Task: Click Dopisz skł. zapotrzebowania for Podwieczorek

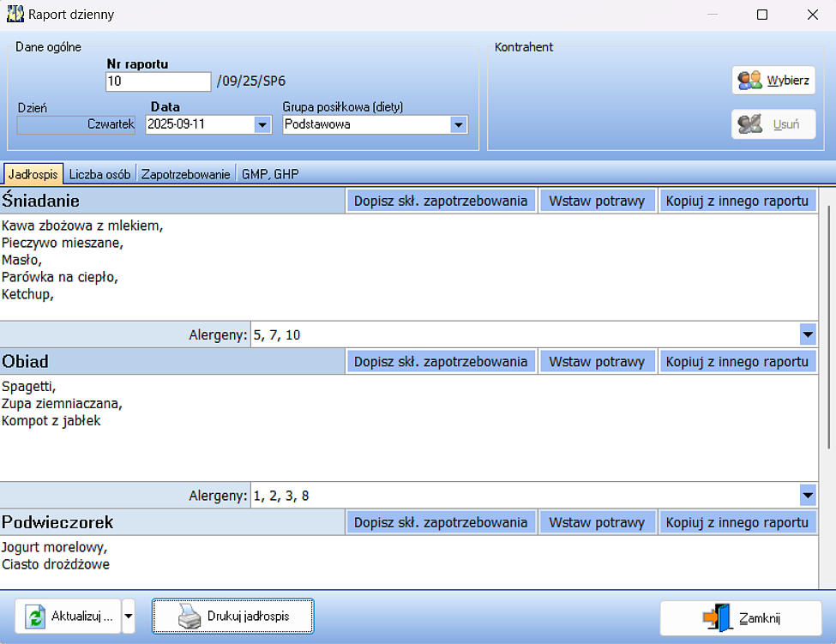Action: pyautogui.click(x=441, y=522)
